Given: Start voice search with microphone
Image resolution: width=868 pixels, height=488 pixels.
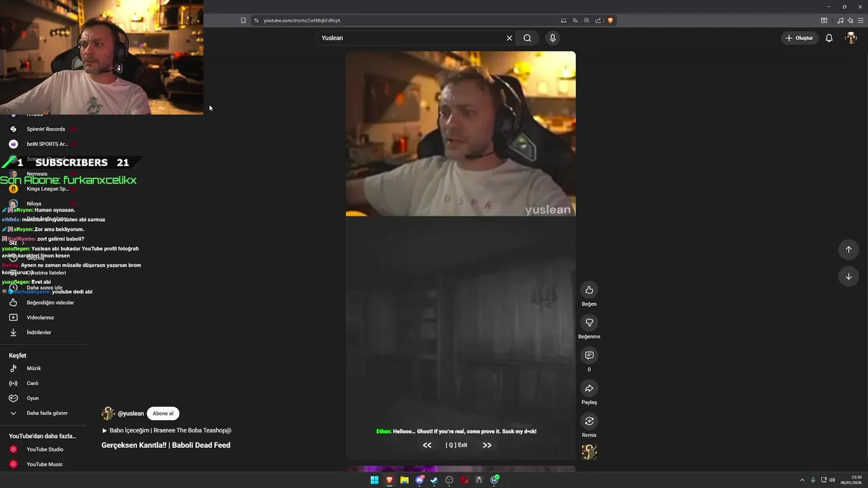Looking at the screenshot, I should tap(553, 38).
